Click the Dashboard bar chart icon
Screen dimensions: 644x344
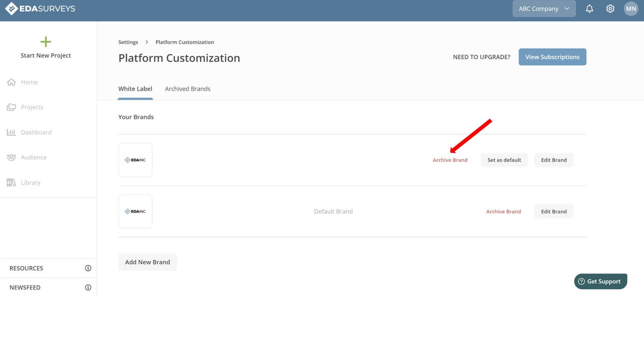(11, 132)
